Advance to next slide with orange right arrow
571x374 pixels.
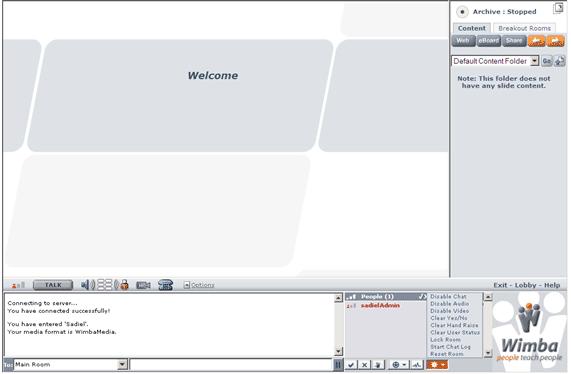point(555,41)
